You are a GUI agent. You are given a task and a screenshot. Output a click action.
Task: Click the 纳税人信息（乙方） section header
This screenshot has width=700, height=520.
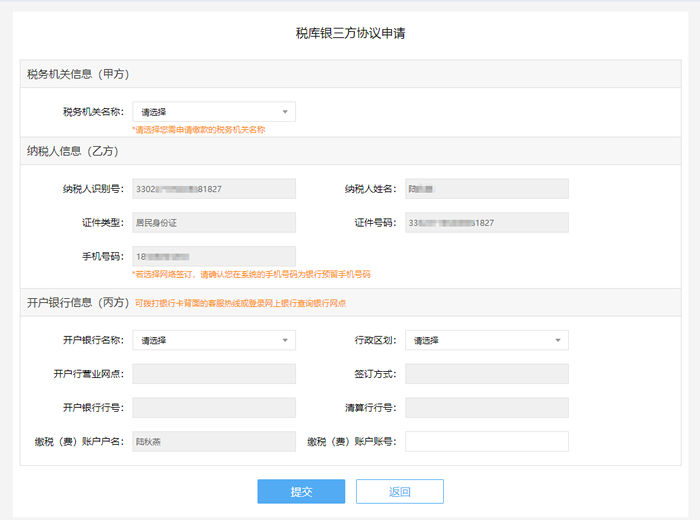(73, 151)
